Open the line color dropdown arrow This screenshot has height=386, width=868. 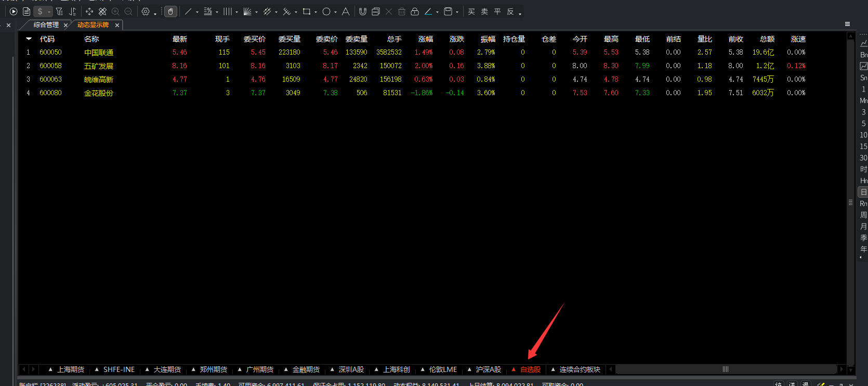(x=438, y=12)
